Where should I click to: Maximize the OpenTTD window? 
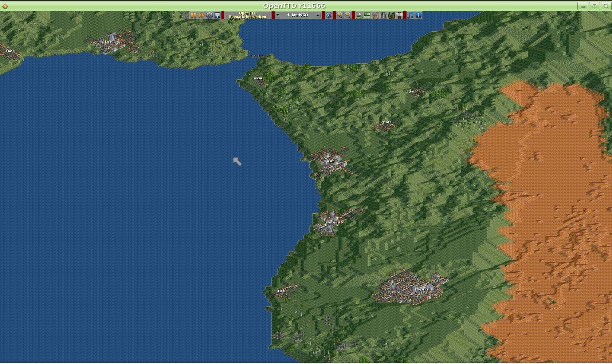(595, 6)
